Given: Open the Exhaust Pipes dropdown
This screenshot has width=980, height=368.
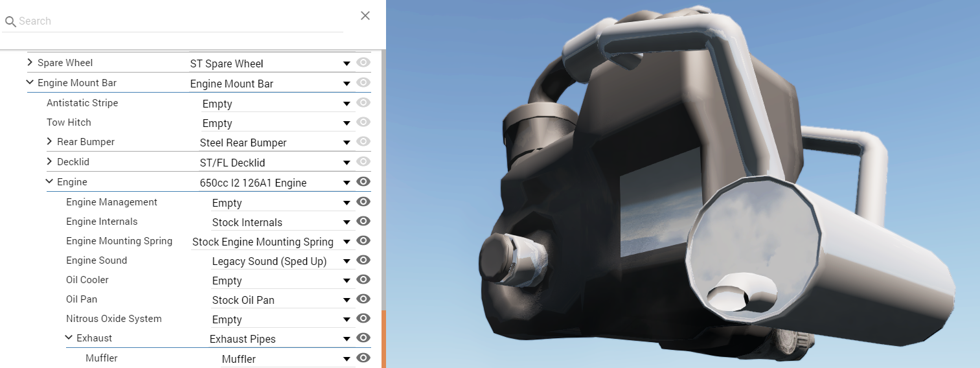Looking at the screenshot, I should point(281,339).
